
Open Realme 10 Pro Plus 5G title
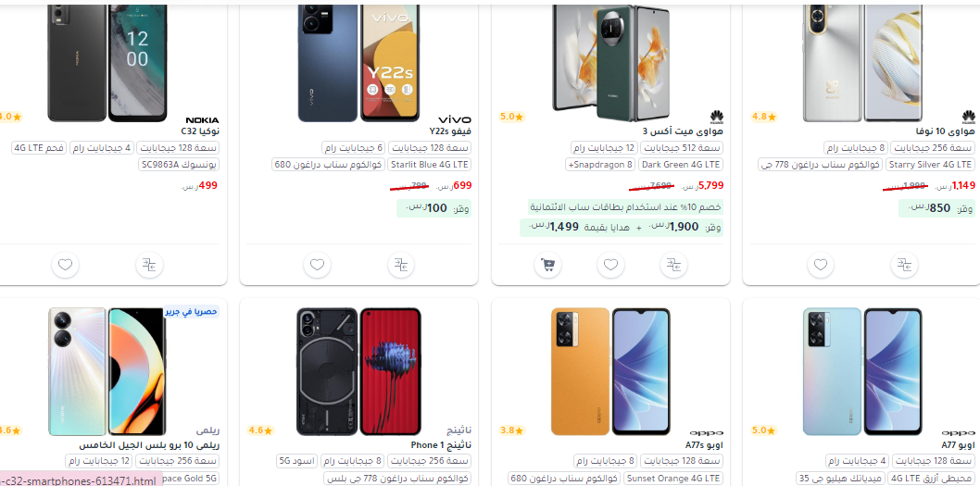(149, 445)
